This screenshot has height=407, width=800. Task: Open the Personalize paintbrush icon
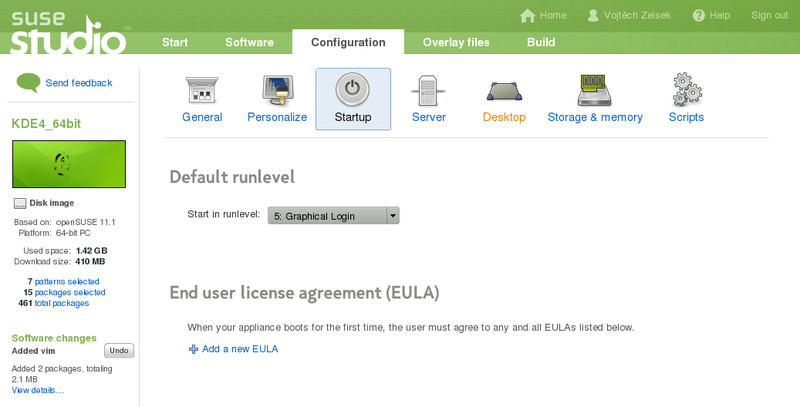click(x=277, y=91)
